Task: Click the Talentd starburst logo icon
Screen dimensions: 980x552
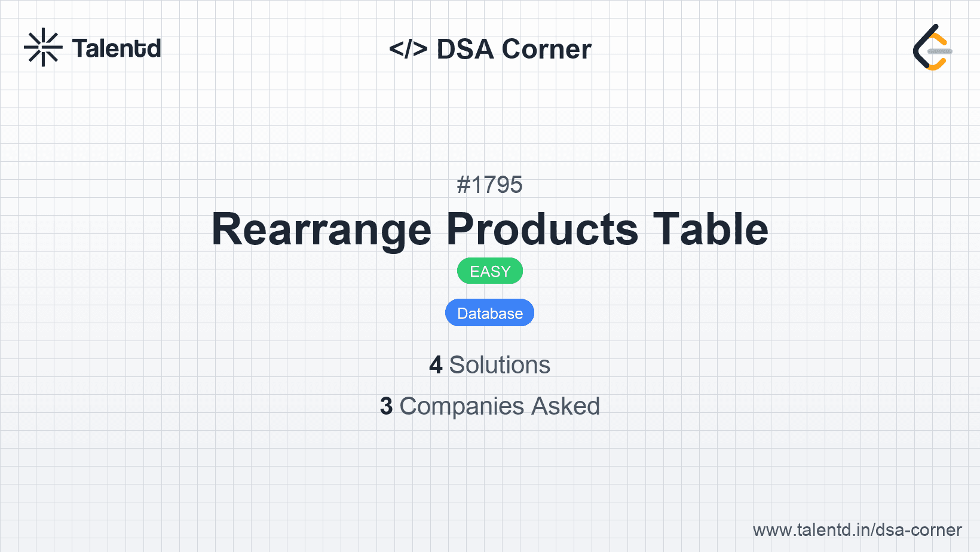Action: (43, 48)
